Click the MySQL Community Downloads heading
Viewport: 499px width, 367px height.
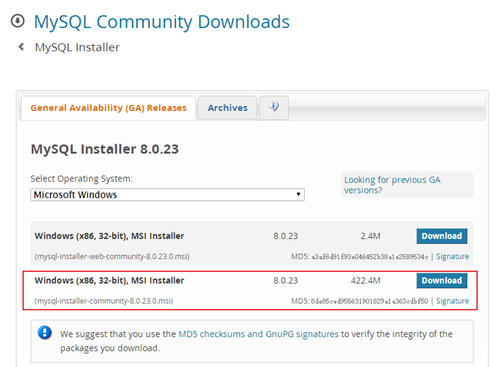162,22
